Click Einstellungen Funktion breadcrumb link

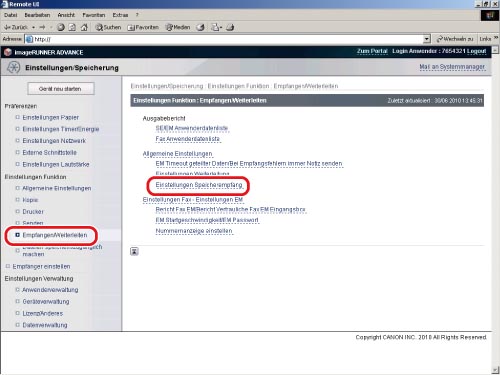pos(238,86)
